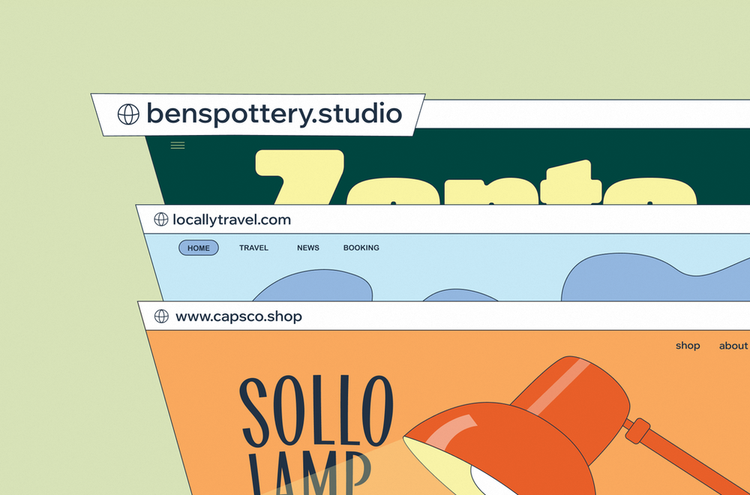Open the TRAVEL menu item
750x495 pixels.
254,248
